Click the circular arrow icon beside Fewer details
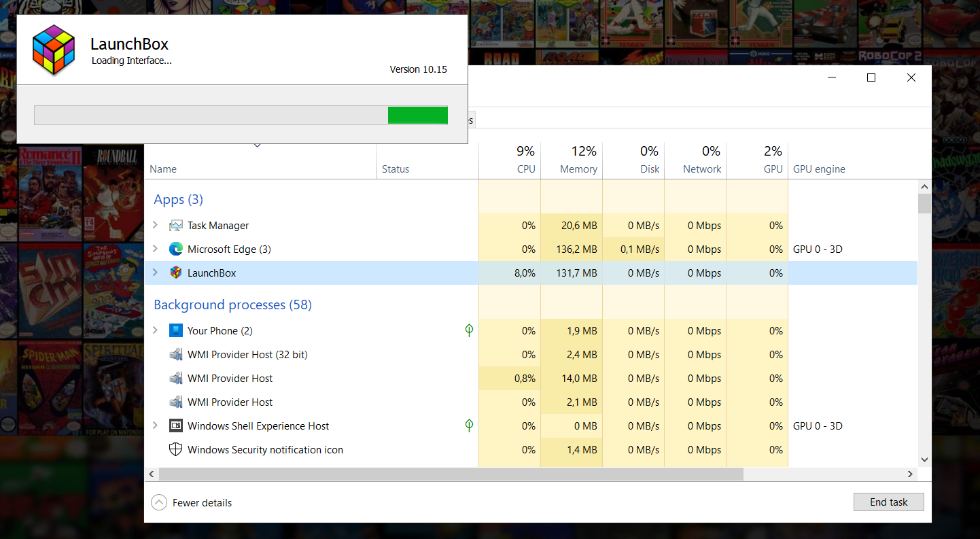This screenshot has width=980, height=539. coord(159,503)
